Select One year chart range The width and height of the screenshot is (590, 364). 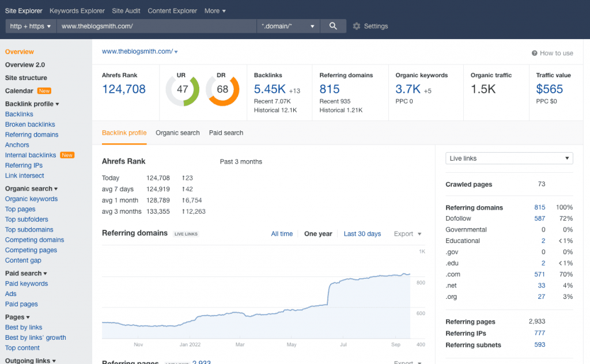[318, 234]
